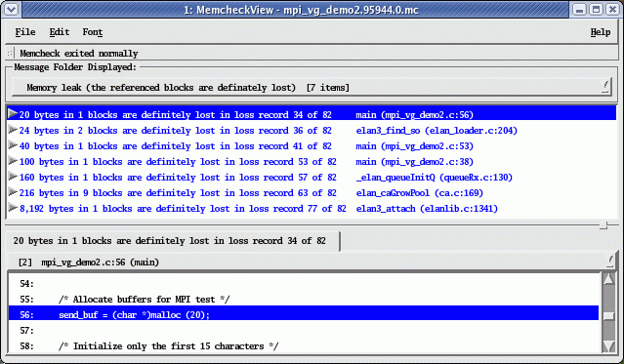624x364 pixels.
Task: Select '160 bytes in 1 blocks' leak message
Action: pyautogui.click(x=178, y=178)
